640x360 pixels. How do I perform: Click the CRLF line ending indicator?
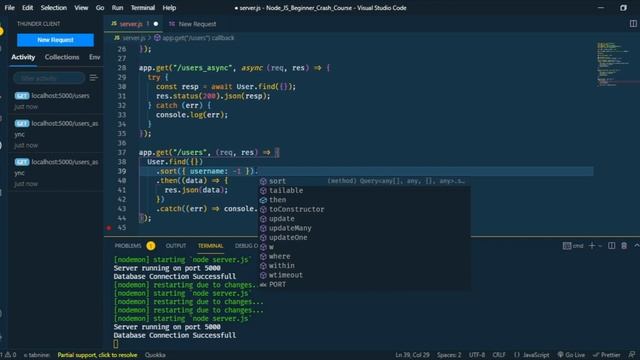click(499, 355)
